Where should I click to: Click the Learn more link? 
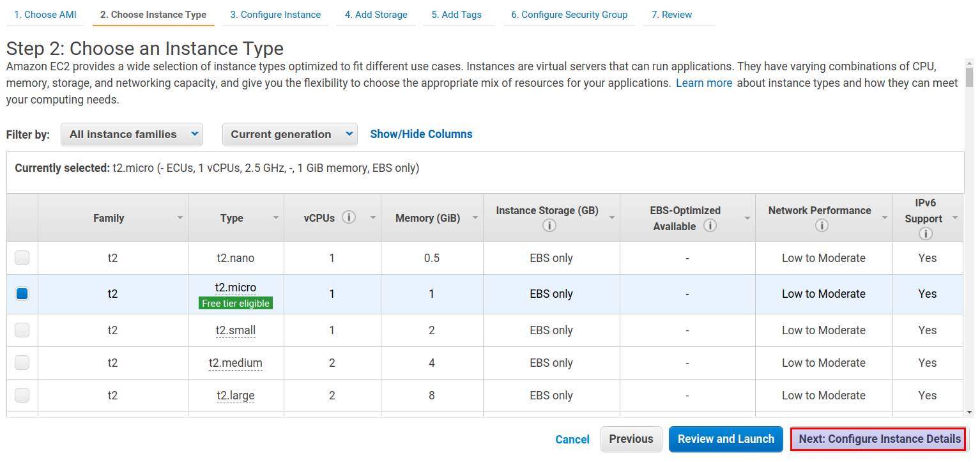pyautogui.click(x=704, y=83)
